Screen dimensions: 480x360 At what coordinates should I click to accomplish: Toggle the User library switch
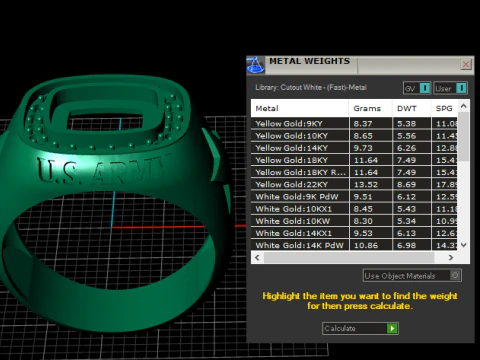click(450, 88)
